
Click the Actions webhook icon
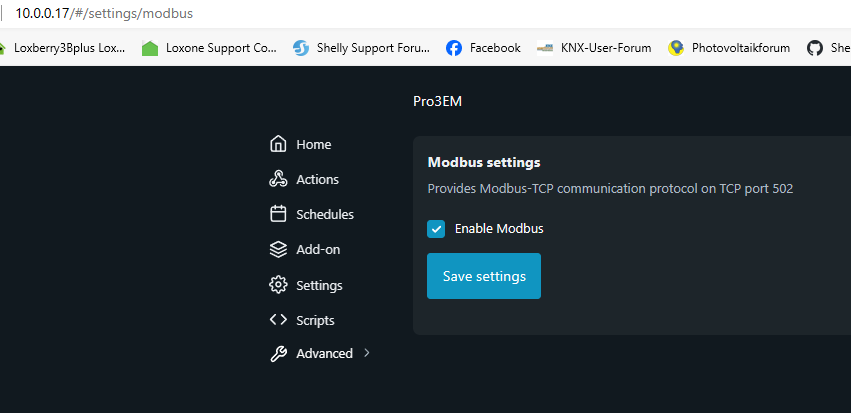coord(279,179)
